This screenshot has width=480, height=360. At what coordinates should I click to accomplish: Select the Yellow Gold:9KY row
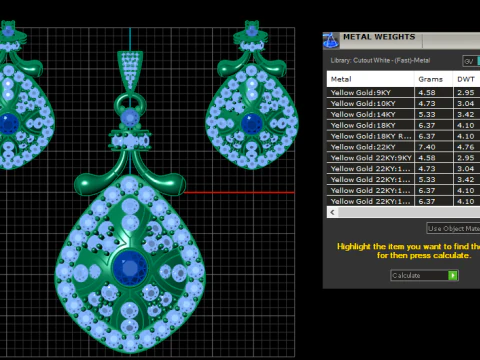(x=403, y=93)
